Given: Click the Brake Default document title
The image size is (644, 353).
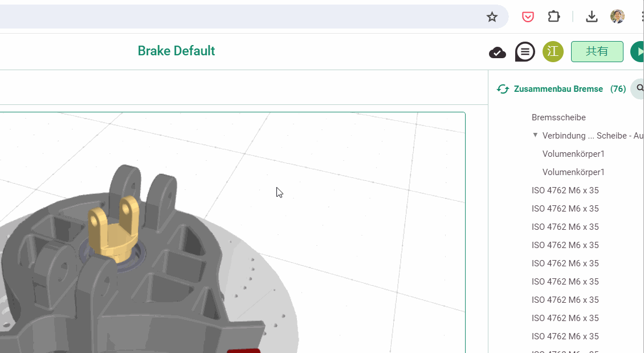Looking at the screenshot, I should click(176, 51).
